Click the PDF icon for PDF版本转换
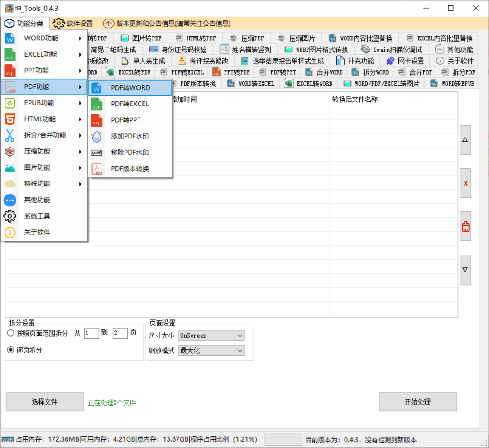Image resolution: width=489 pixels, height=448 pixels. coord(97,169)
